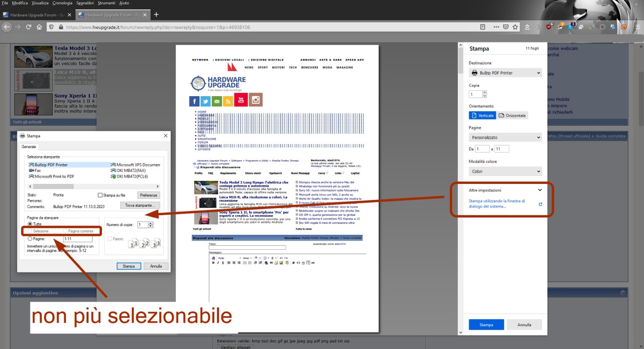Click the page range field showing 1-11
Viewport: 644px width, 349px height.
77,239
